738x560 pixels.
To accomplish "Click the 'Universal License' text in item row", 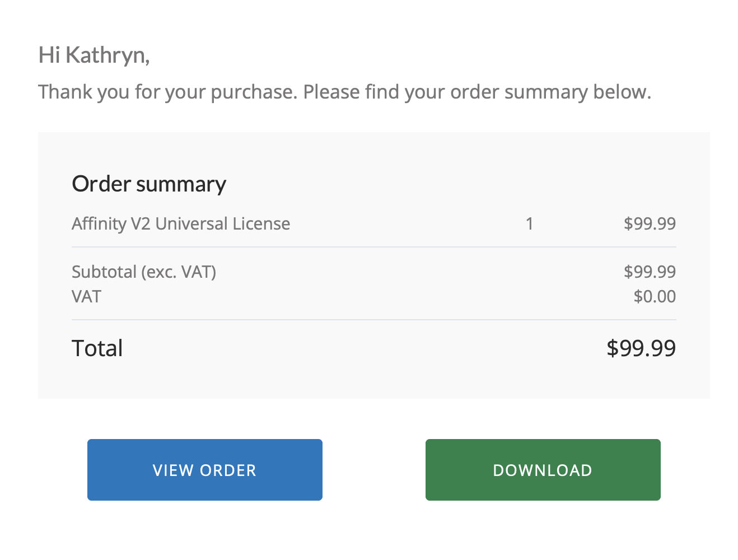I will click(223, 223).
